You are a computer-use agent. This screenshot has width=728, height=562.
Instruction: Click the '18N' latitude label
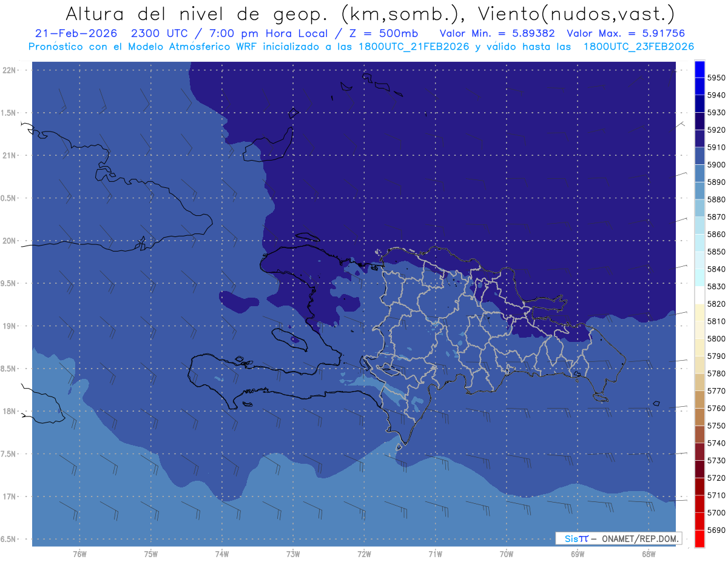tap(9, 411)
